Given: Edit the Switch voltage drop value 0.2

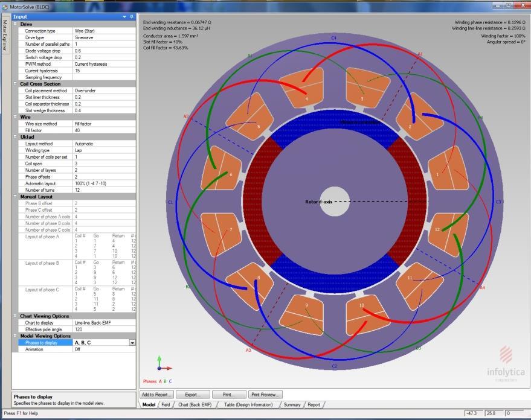Looking at the screenshot, I should (104, 57).
